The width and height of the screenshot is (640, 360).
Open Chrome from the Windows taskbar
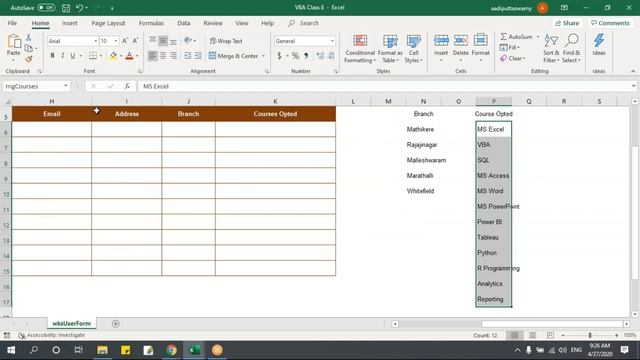coord(171,350)
